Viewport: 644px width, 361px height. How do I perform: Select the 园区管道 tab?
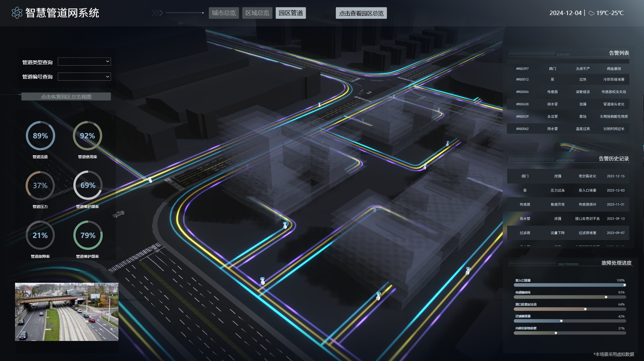[x=291, y=13]
